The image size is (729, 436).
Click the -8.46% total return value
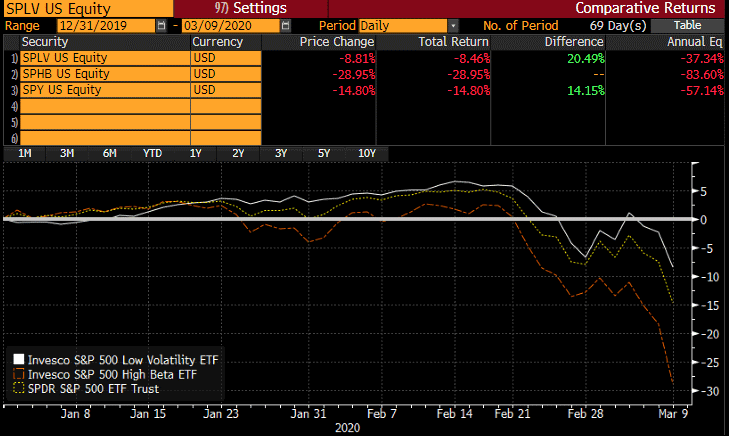[472, 59]
